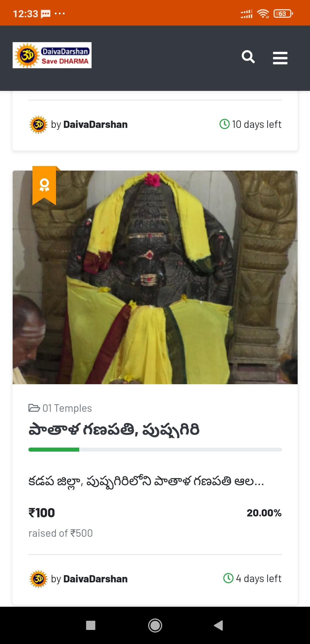
Task: Open the search magnifier icon
Action: point(248,57)
